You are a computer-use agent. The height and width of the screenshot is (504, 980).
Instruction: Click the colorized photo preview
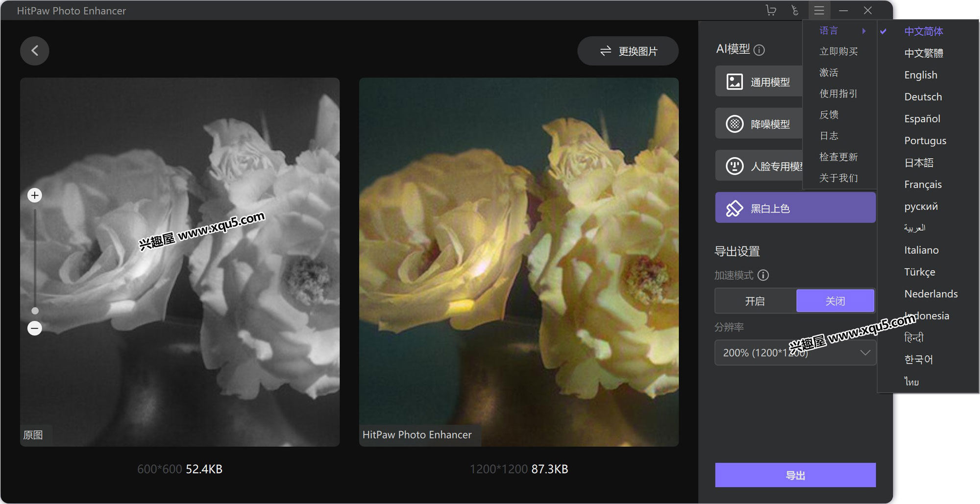point(519,262)
